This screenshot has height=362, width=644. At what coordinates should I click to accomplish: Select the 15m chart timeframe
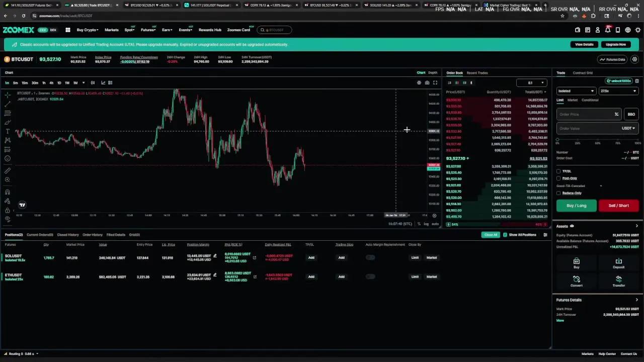click(x=25, y=83)
